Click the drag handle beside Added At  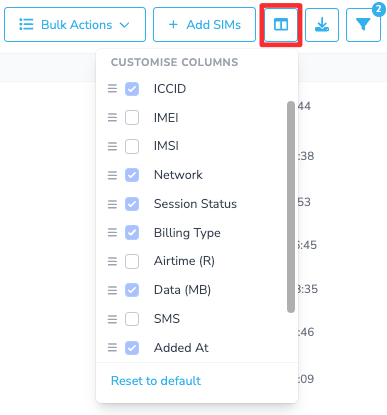(x=112, y=348)
